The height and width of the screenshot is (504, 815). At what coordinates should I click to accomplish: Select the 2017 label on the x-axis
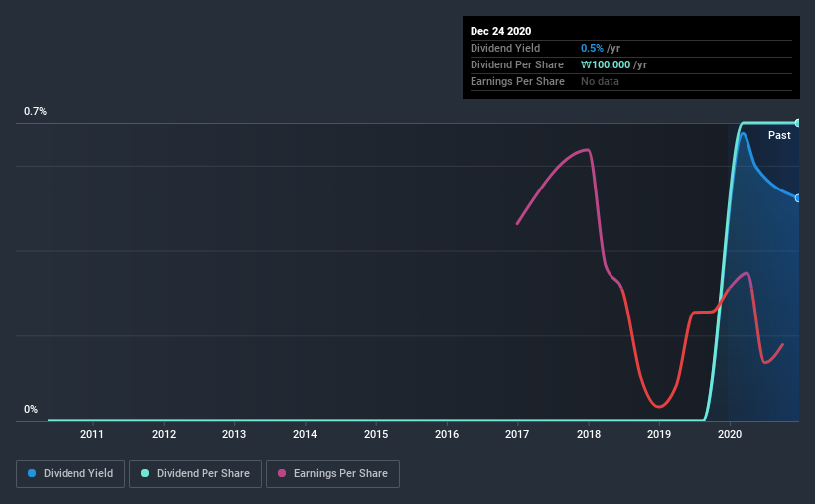(517, 434)
